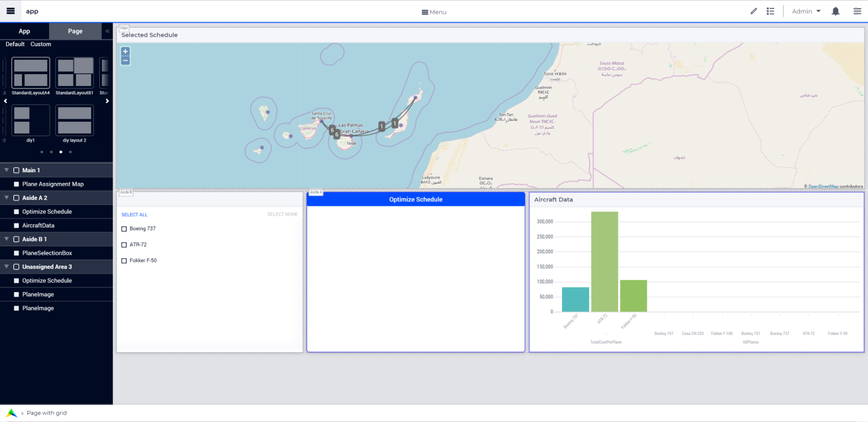Click the Main region label tag
Image resolution: width=868 pixels, height=422 pixels.
click(124, 28)
